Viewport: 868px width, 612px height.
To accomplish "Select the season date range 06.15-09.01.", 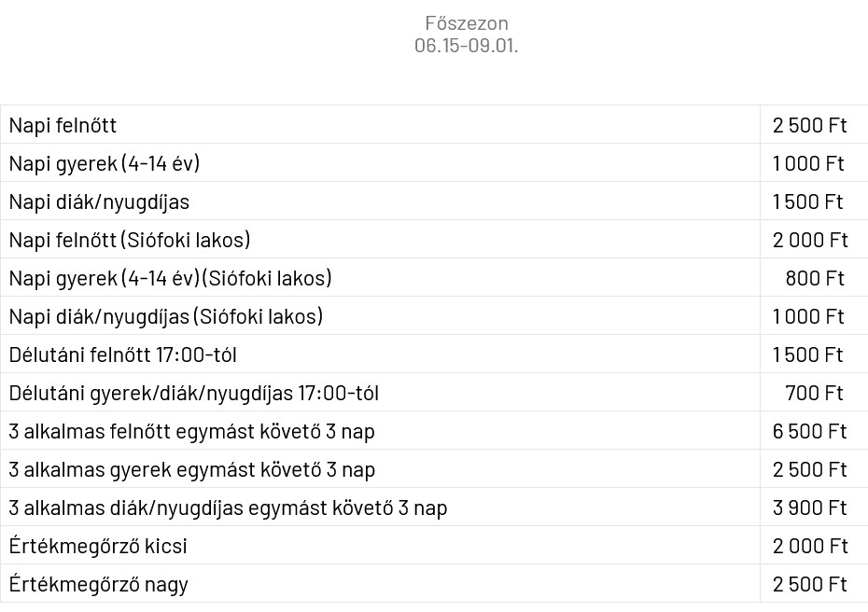I will pos(466,46).
